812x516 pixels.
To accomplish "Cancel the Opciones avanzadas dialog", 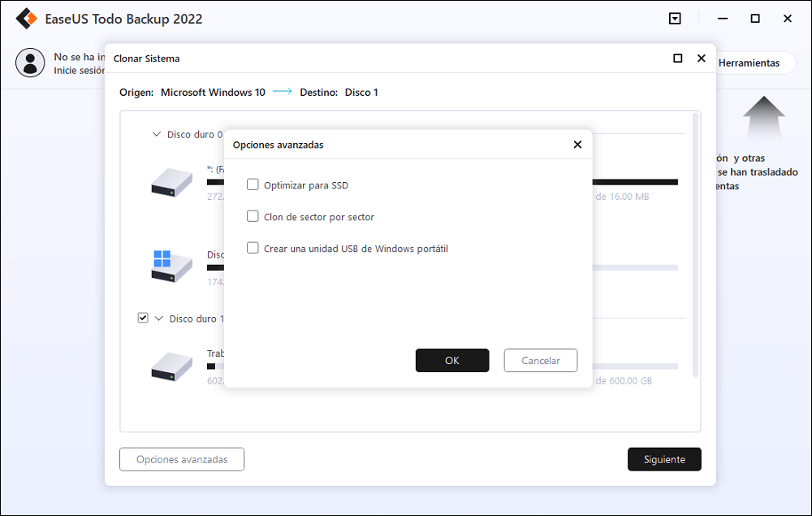I will tap(540, 360).
